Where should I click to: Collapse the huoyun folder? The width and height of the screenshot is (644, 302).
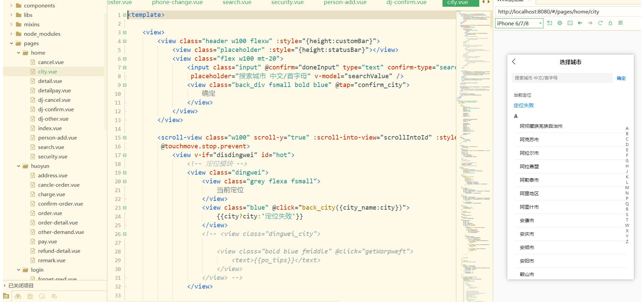pyautogui.click(x=19, y=166)
